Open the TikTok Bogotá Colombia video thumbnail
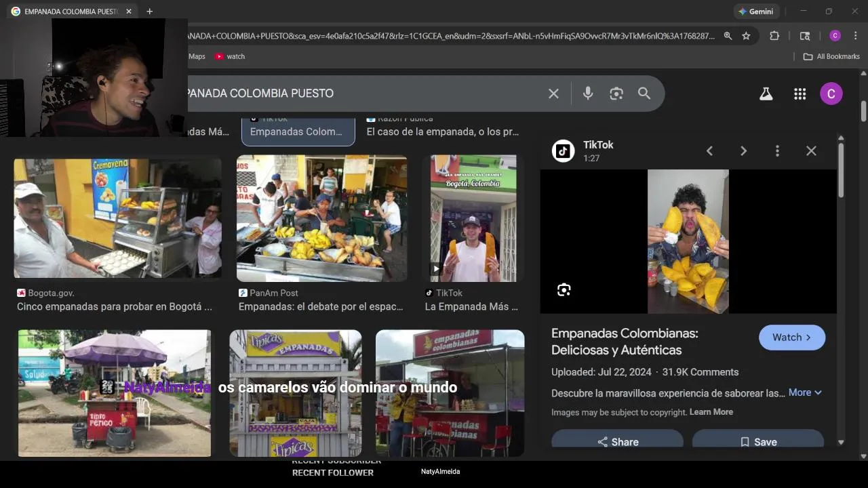 [473, 218]
